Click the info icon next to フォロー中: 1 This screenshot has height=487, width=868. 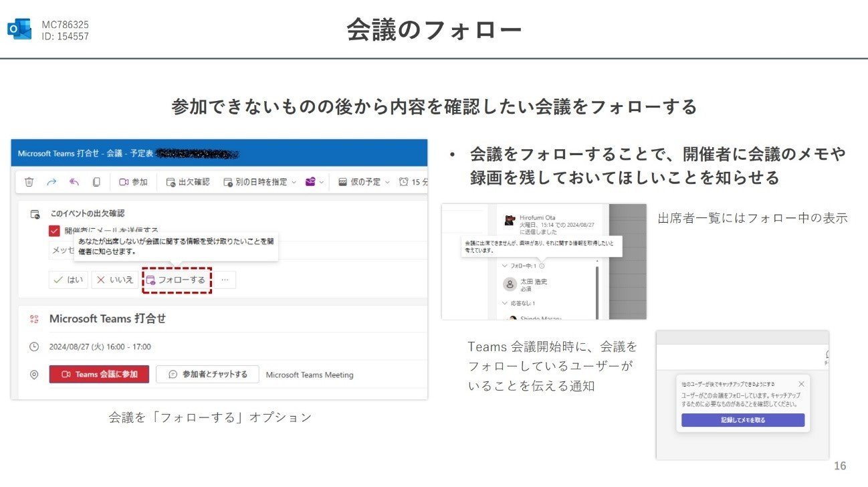541,266
